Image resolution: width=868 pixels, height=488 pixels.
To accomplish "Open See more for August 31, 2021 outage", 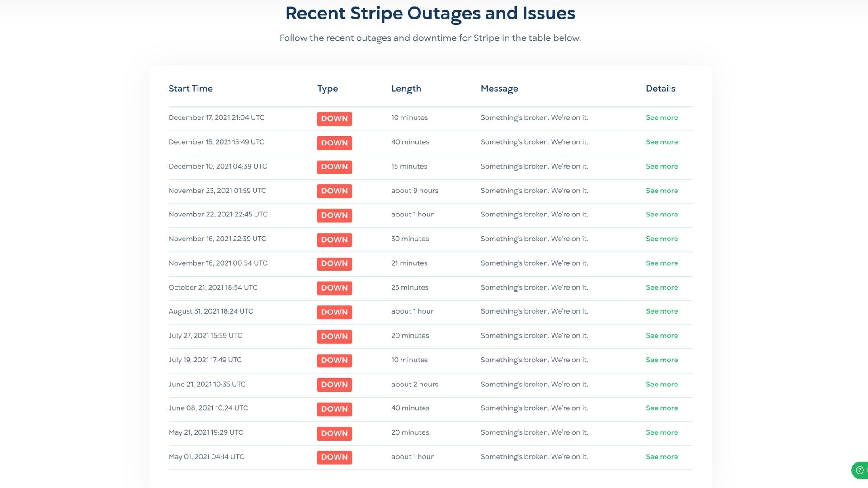I will pyautogui.click(x=662, y=311).
